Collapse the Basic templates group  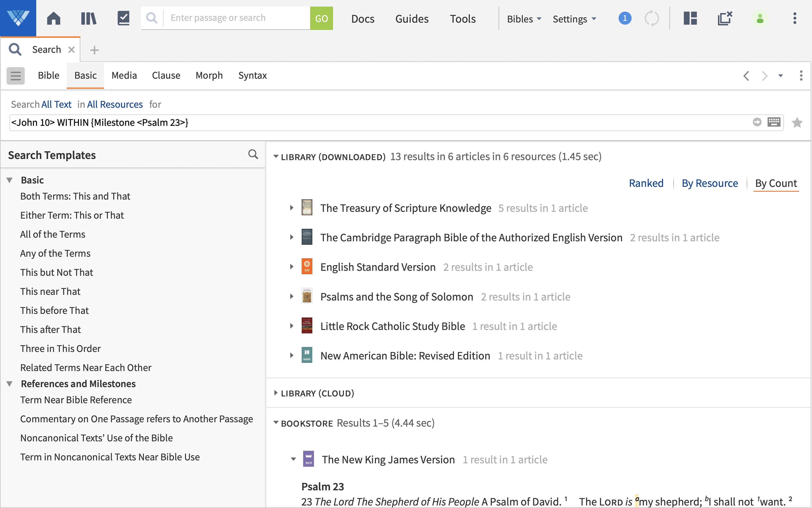pos(10,181)
